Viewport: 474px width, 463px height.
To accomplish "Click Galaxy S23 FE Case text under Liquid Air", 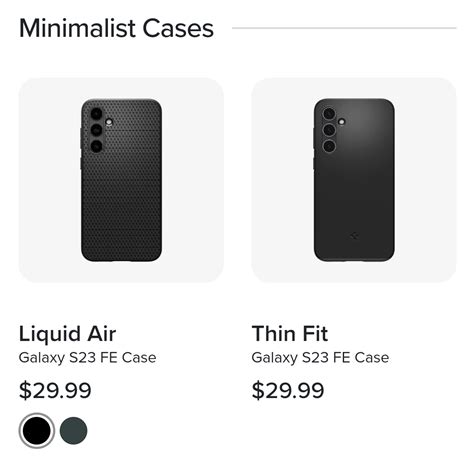I will 87,358.
